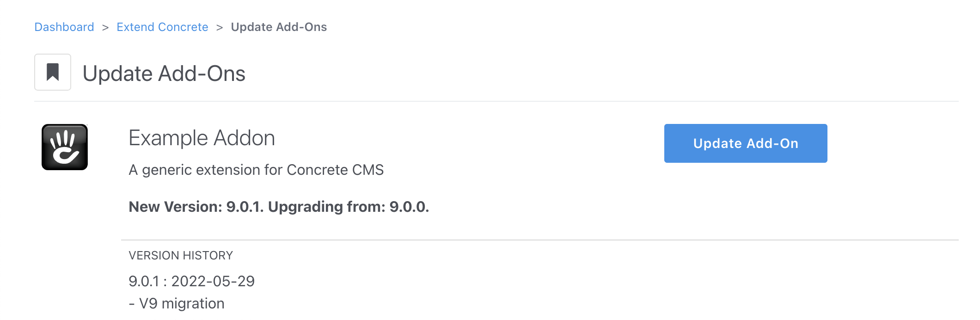Click the Example Addon title
This screenshot has width=980, height=320.
[202, 138]
